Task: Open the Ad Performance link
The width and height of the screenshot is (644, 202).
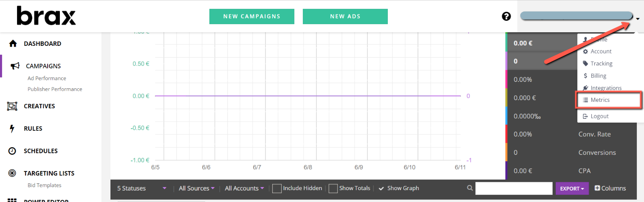Action: tap(47, 79)
